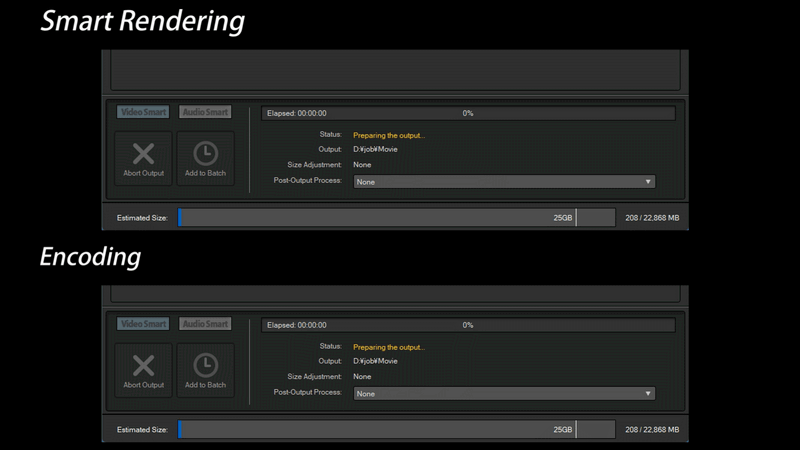
Task: Click Elapsed progress bar in Encoding panel
Action: click(468, 325)
